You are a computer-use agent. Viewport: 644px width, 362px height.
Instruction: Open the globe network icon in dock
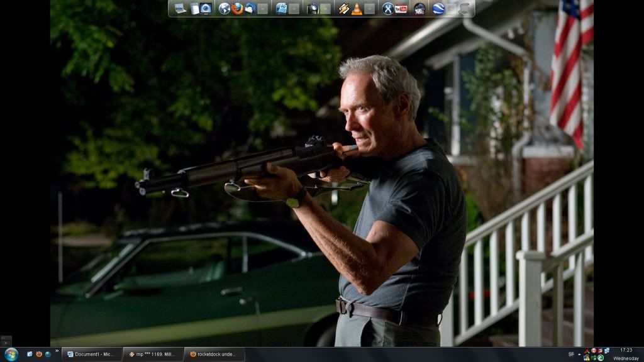tap(225, 9)
